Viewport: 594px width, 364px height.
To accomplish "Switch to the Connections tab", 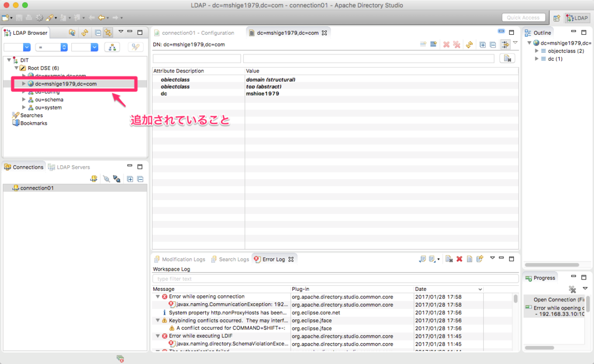I will pyautogui.click(x=24, y=167).
